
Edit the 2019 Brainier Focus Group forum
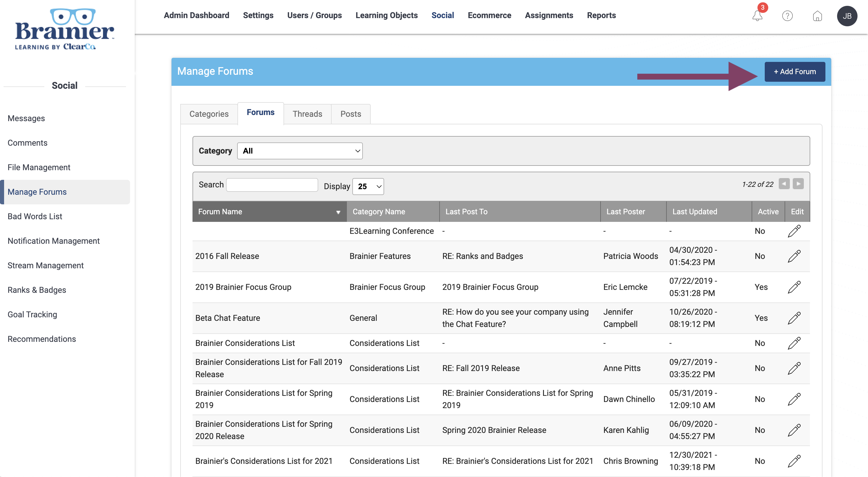pyautogui.click(x=794, y=287)
